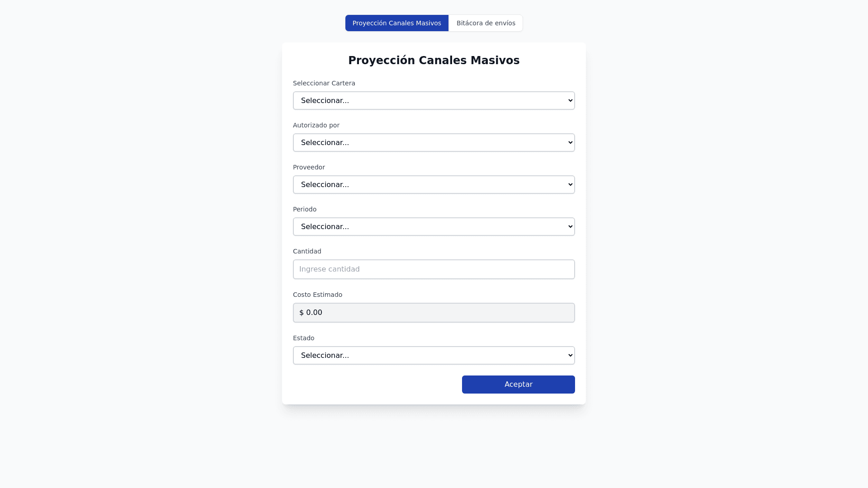Click the "Estado" field label
Viewport: 868px width, 488px height.
303,338
